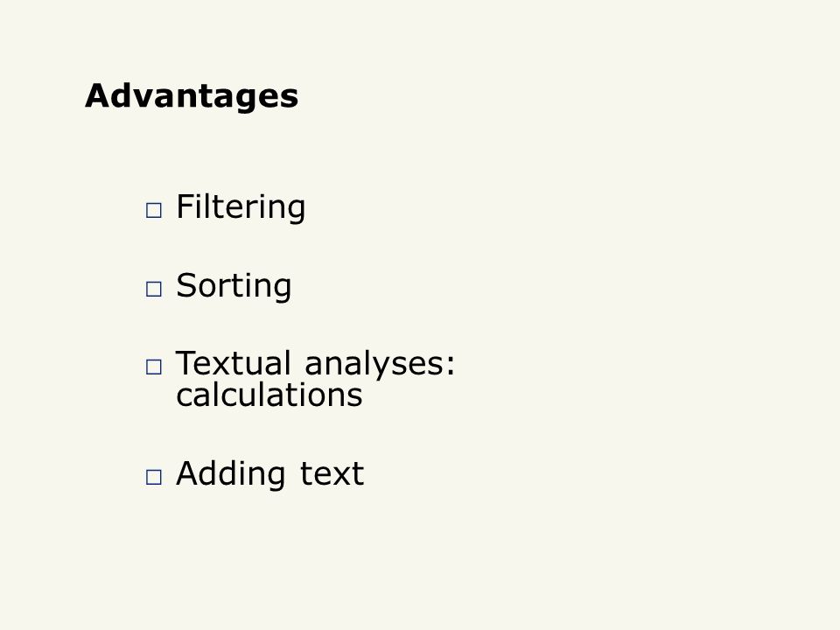The image size is (840, 630).
Task: Click the word Adding
Action: click(231, 474)
